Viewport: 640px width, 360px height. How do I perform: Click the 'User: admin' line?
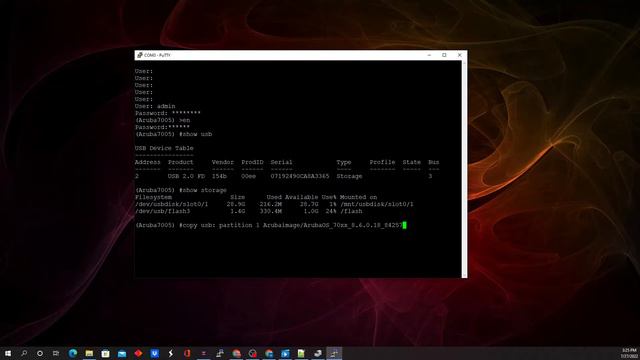point(155,106)
